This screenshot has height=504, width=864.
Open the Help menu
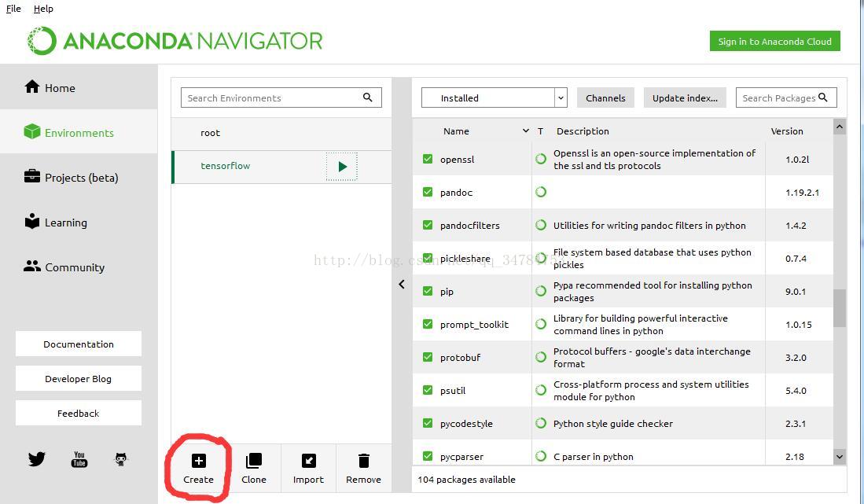click(x=43, y=9)
